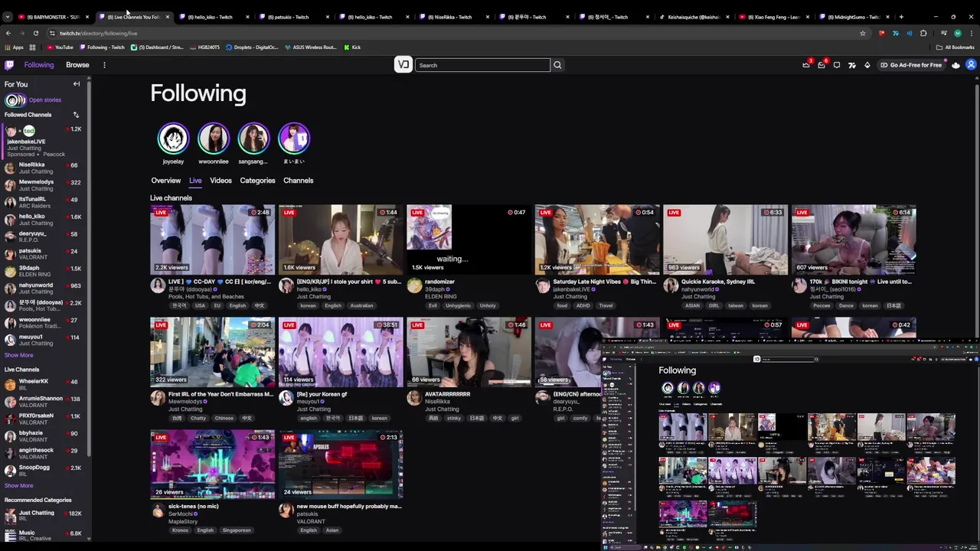Click the 7TV icon in Twitch top bar
980x551 pixels.
852,65
